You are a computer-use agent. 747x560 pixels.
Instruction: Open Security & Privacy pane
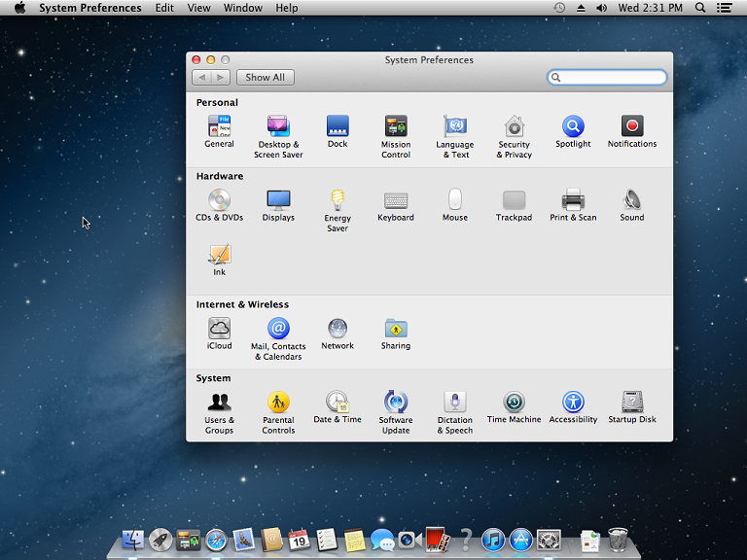515,126
